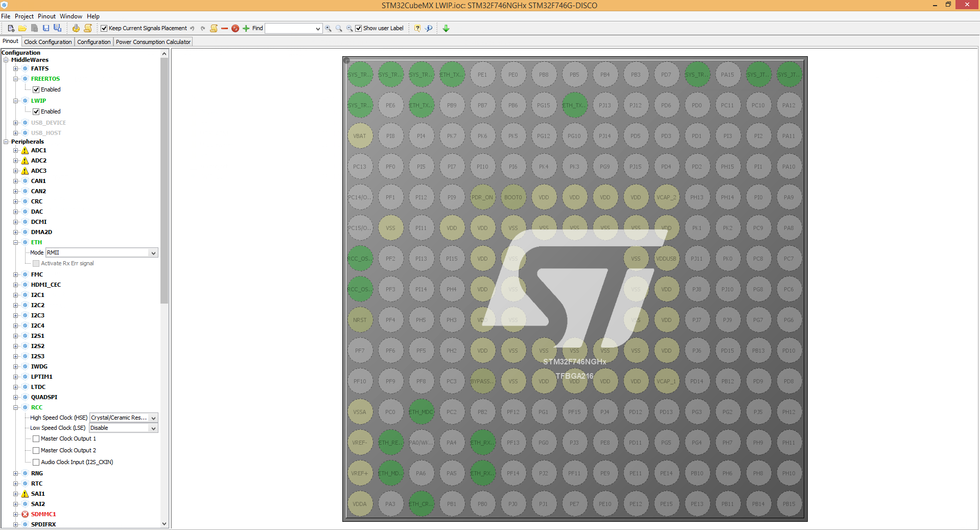
Task: Click the middle magnifier fit-view icon
Action: pos(339,28)
